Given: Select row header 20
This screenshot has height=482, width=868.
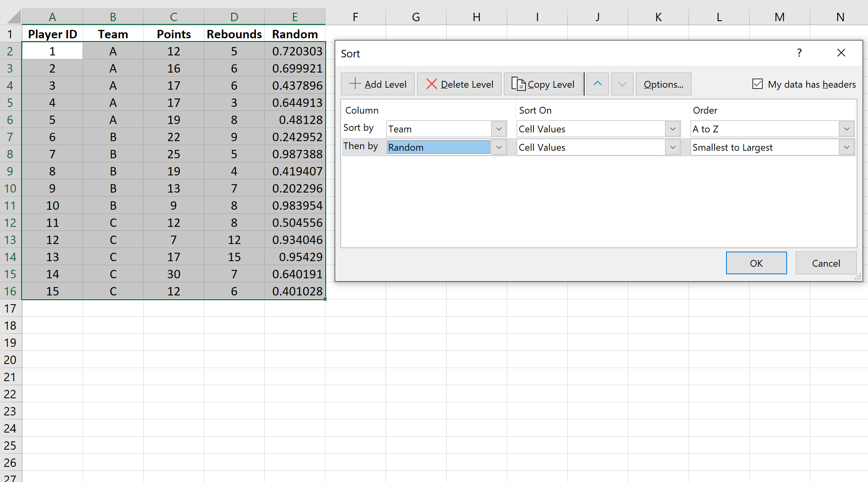Looking at the screenshot, I should [10, 360].
